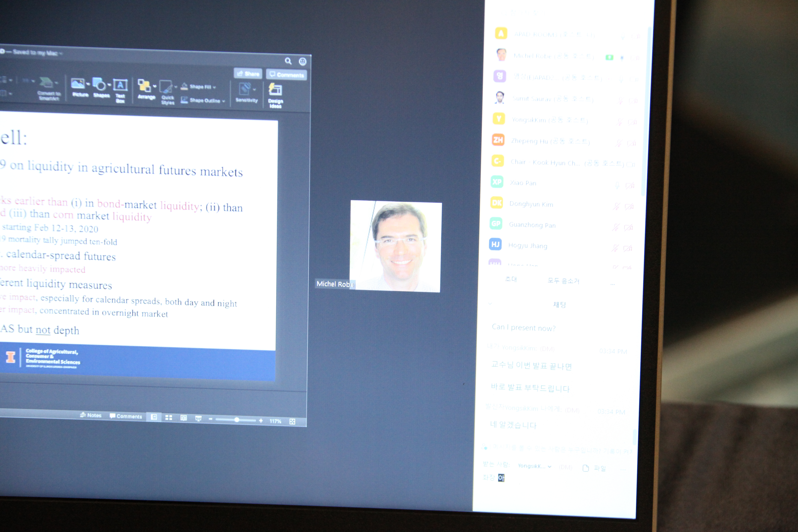Select Michel Robe in the participants list
The image size is (798, 532).
coord(567,56)
